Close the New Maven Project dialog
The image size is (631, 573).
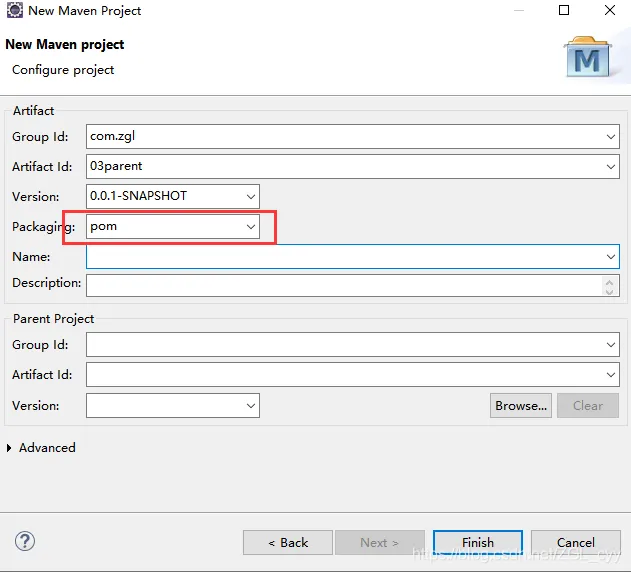(x=610, y=10)
